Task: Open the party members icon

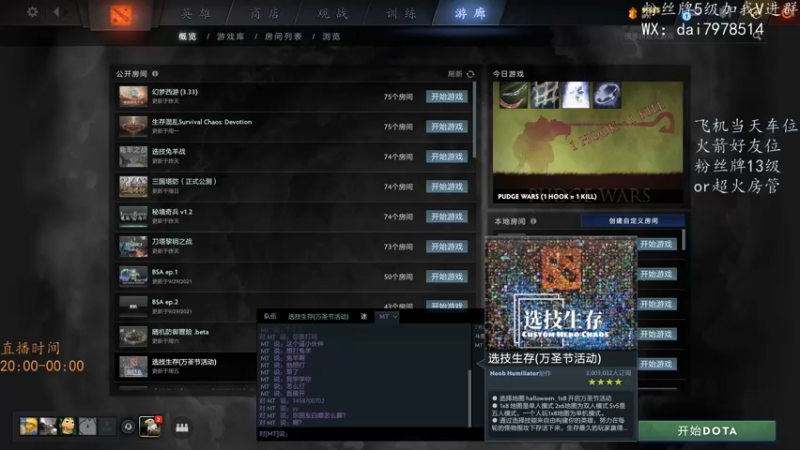Action: click(182, 427)
